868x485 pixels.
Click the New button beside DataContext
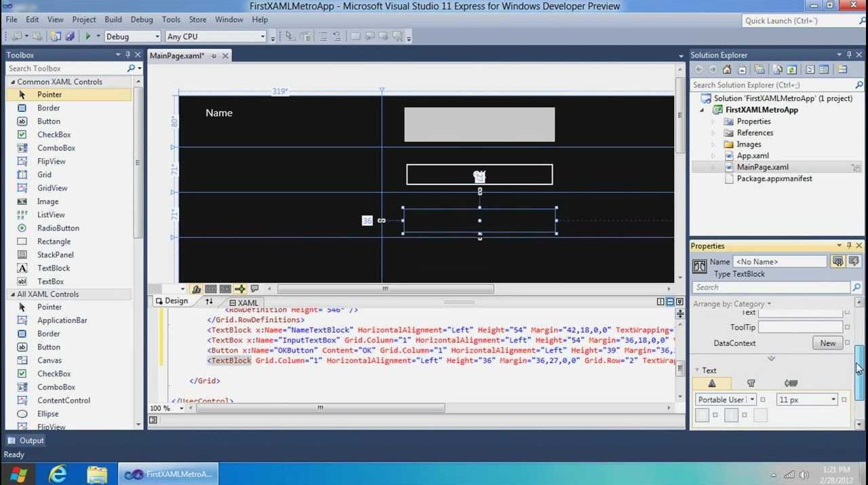827,343
